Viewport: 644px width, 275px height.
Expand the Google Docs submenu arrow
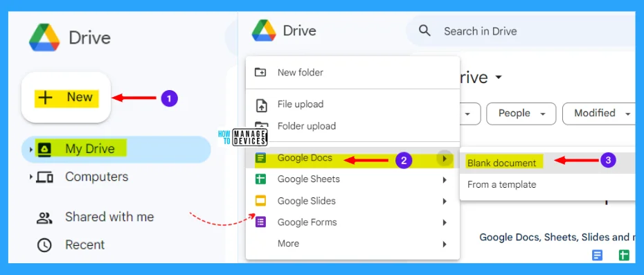pyautogui.click(x=445, y=158)
